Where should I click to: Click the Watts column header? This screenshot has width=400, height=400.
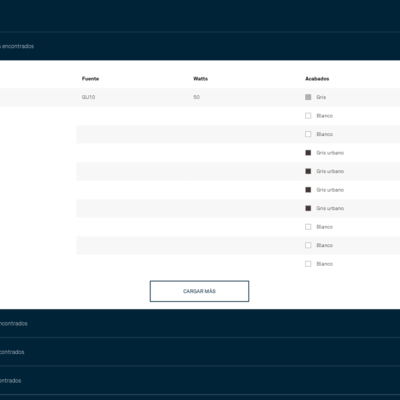point(200,79)
